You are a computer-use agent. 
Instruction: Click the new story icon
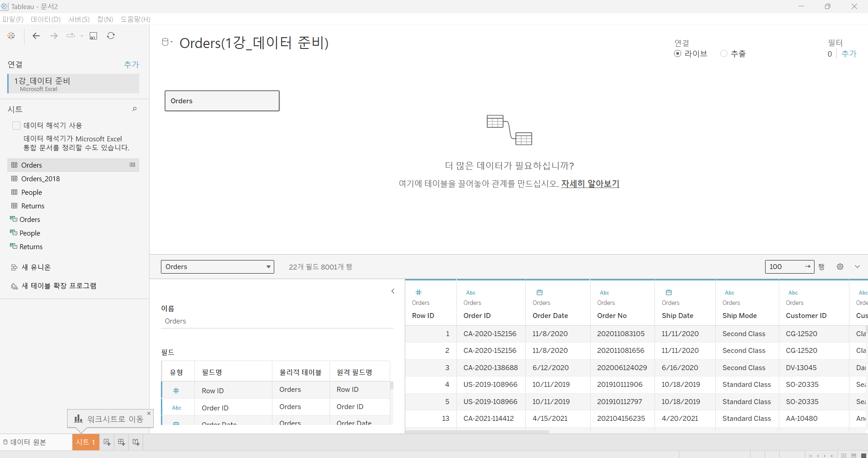pos(136,442)
